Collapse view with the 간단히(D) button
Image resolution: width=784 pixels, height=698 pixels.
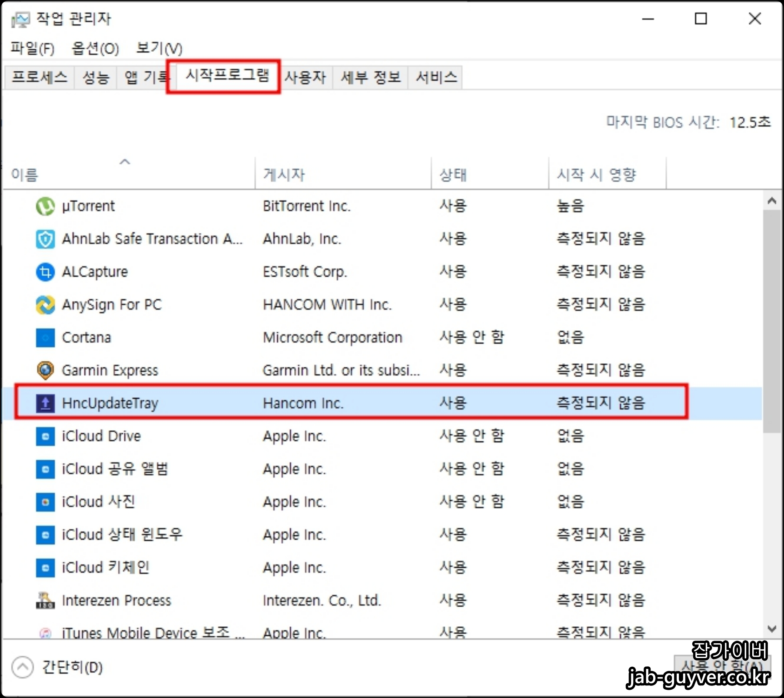[58, 667]
